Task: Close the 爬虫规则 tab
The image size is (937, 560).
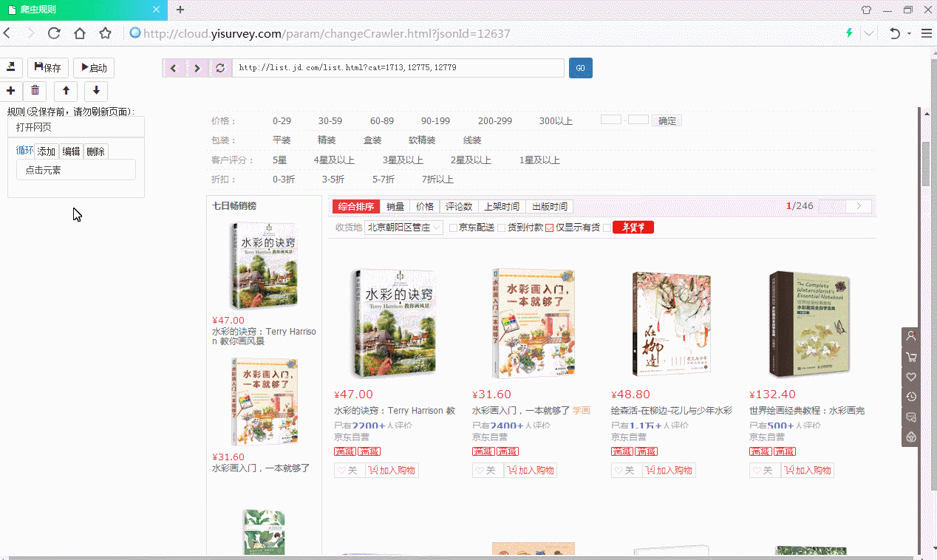Action: click(x=156, y=10)
